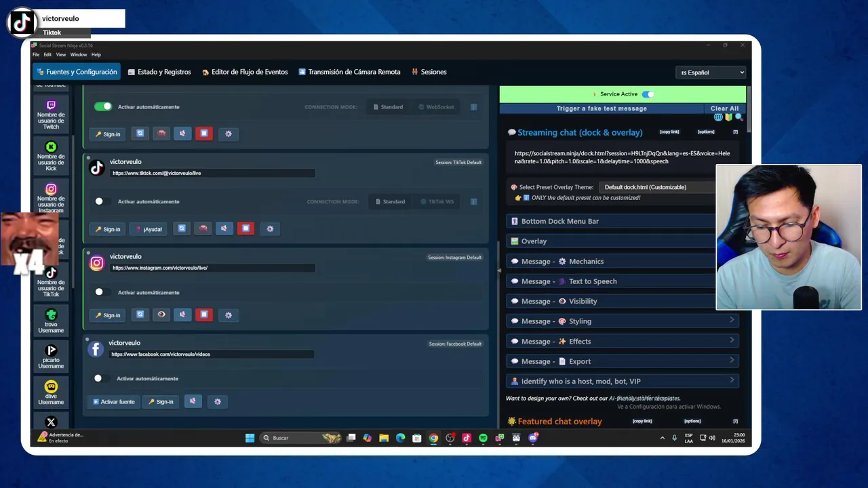The image size is (868, 488).
Task: Click the Clear All button
Action: (724, 108)
